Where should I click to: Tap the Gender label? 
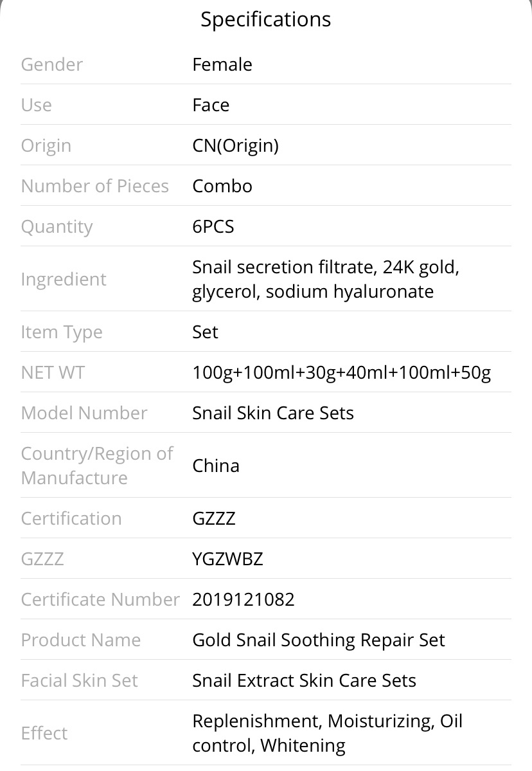[x=52, y=64]
